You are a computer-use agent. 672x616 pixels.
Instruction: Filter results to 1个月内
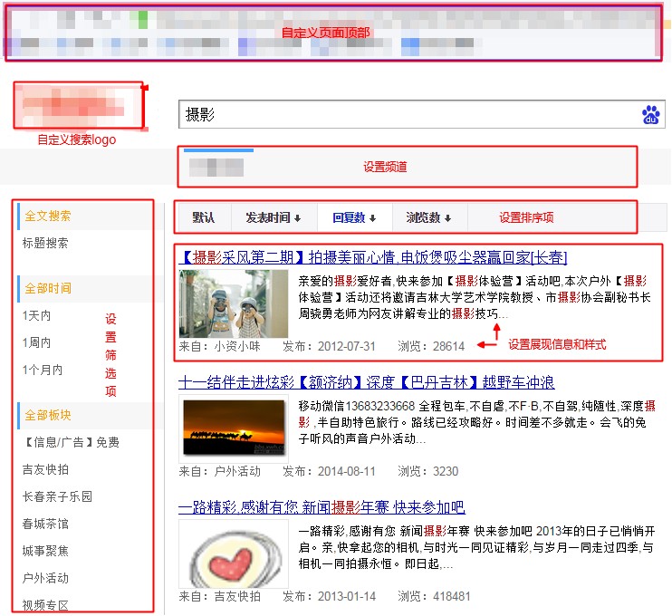click(x=43, y=370)
